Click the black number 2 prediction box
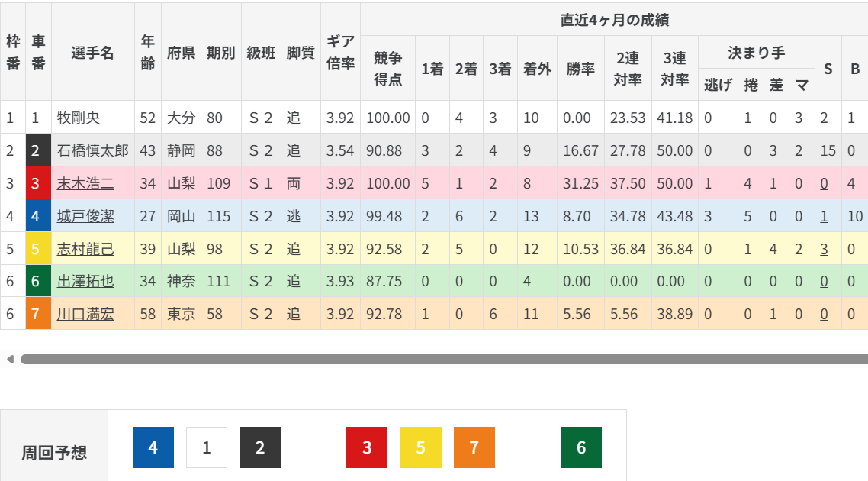868x481 pixels. (259, 447)
